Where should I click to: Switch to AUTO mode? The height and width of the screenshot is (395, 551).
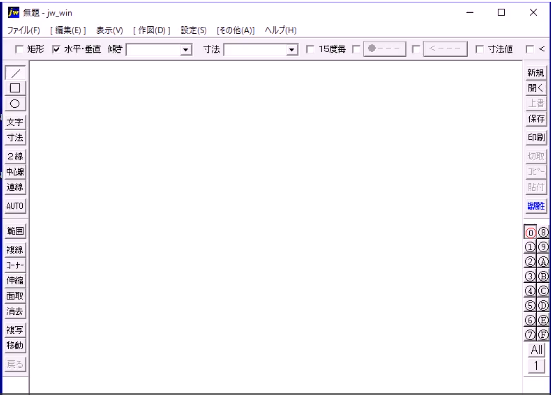[15, 206]
